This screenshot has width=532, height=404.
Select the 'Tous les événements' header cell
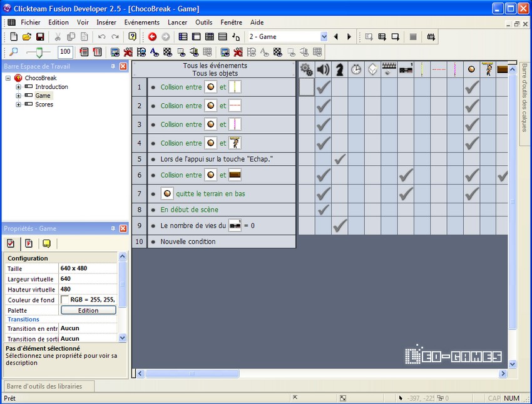point(214,69)
